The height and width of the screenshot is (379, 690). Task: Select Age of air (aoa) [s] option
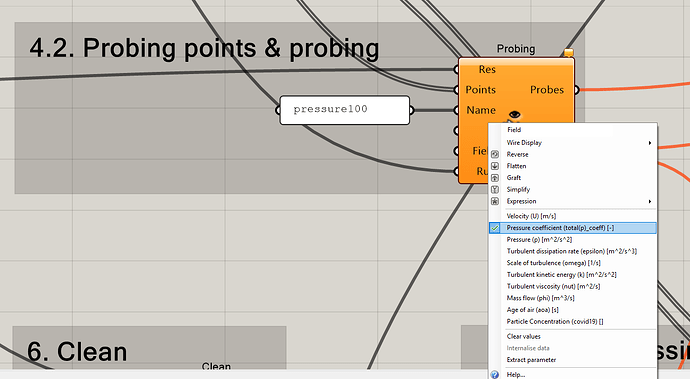pos(532,310)
